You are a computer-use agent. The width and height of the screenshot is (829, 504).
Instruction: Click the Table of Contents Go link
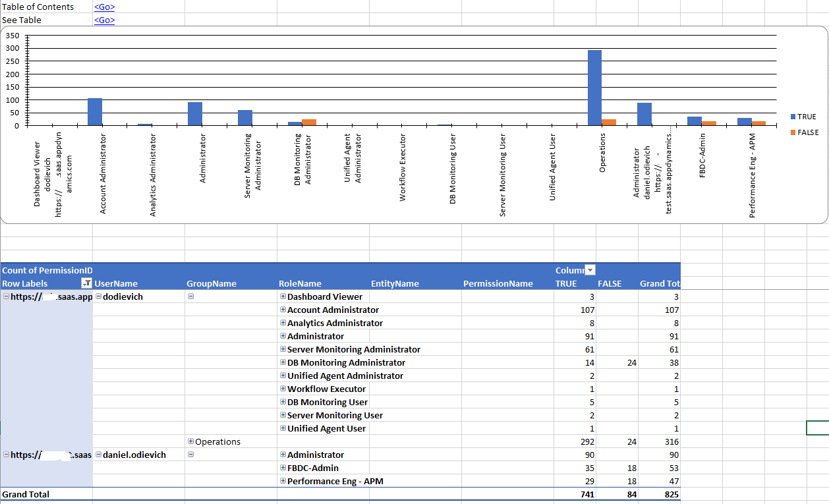coord(104,7)
